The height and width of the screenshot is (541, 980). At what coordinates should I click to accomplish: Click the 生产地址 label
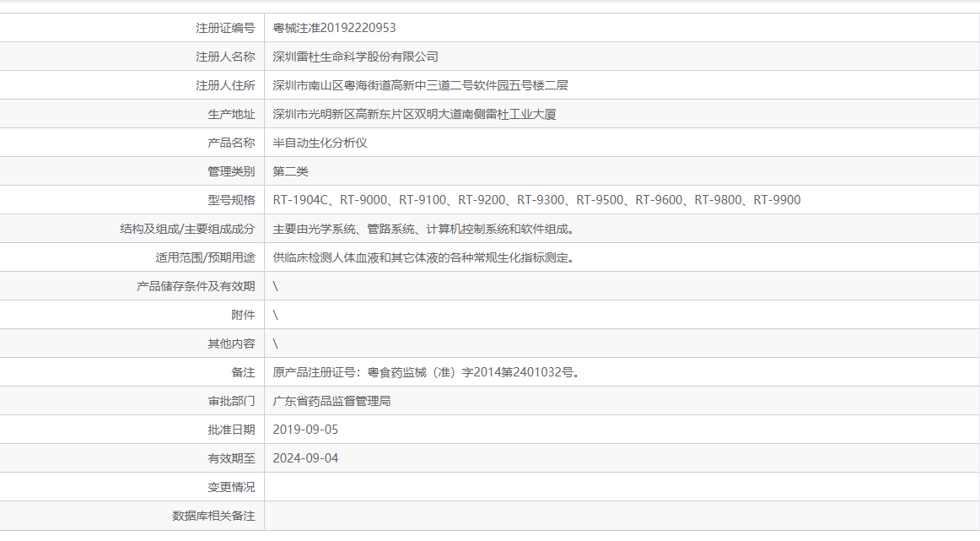coord(231,114)
